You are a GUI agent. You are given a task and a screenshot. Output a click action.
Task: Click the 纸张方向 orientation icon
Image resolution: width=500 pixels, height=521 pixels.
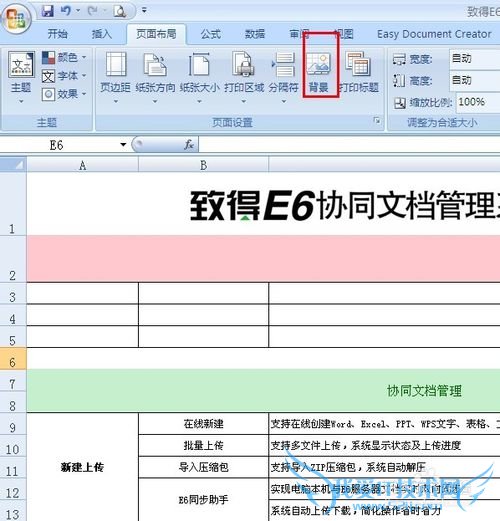(155, 64)
